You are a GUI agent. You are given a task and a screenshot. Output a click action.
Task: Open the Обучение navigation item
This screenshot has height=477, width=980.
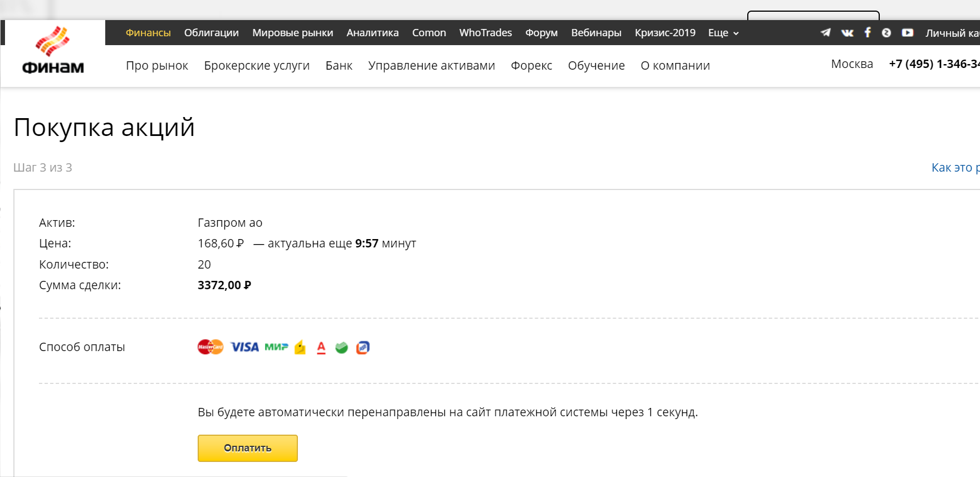click(596, 66)
